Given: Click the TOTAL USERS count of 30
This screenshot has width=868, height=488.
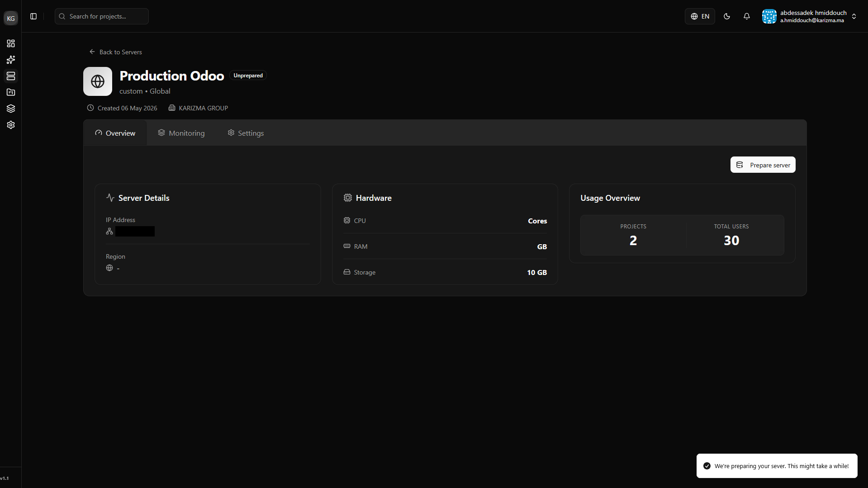Looking at the screenshot, I should pyautogui.click(x=731, y=241).
